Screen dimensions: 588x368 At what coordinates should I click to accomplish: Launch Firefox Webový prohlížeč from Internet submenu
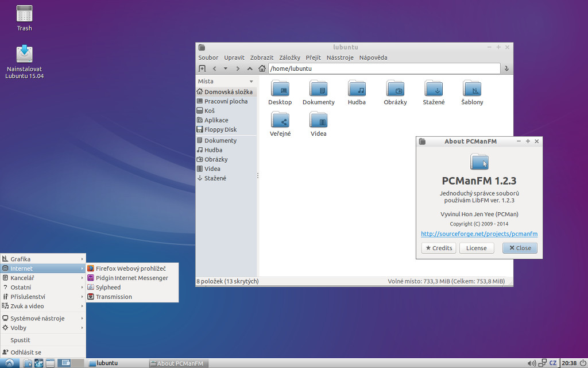133,268
